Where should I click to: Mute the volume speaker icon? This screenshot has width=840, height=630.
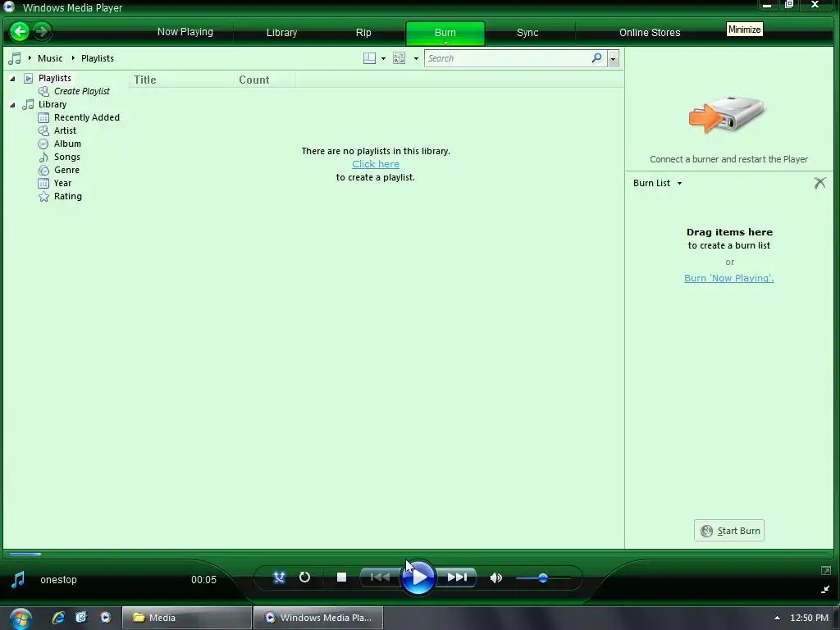pyautogui.click(x=496, y=578)
